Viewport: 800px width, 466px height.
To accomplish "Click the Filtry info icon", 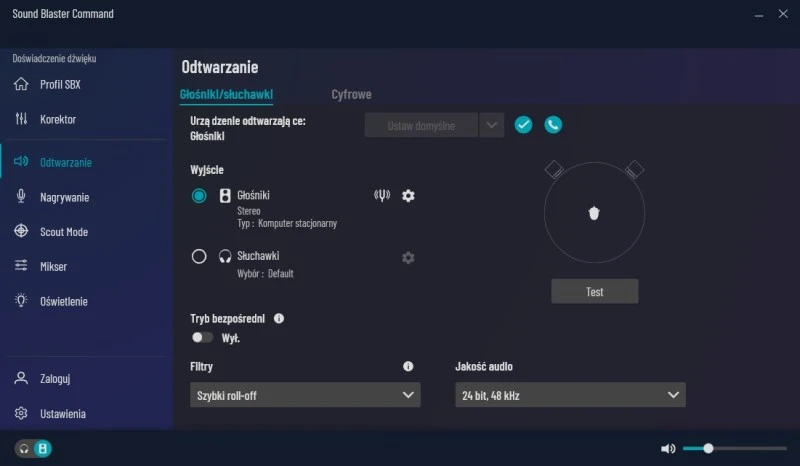I will 408,367.
